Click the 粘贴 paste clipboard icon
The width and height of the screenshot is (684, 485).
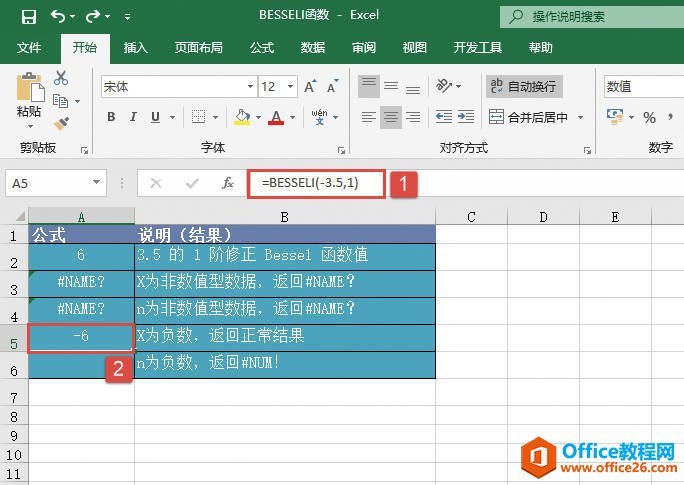(x=30, y=86)
